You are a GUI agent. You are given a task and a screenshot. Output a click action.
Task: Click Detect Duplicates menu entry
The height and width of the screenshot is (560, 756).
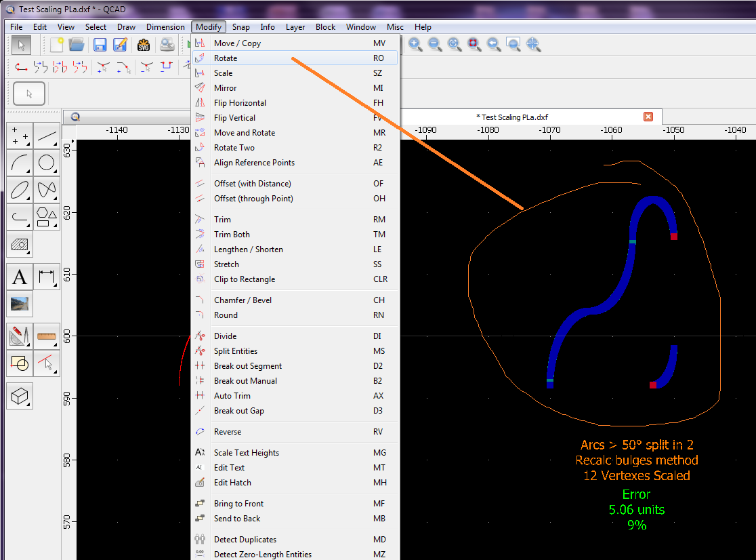click(245, 540)
